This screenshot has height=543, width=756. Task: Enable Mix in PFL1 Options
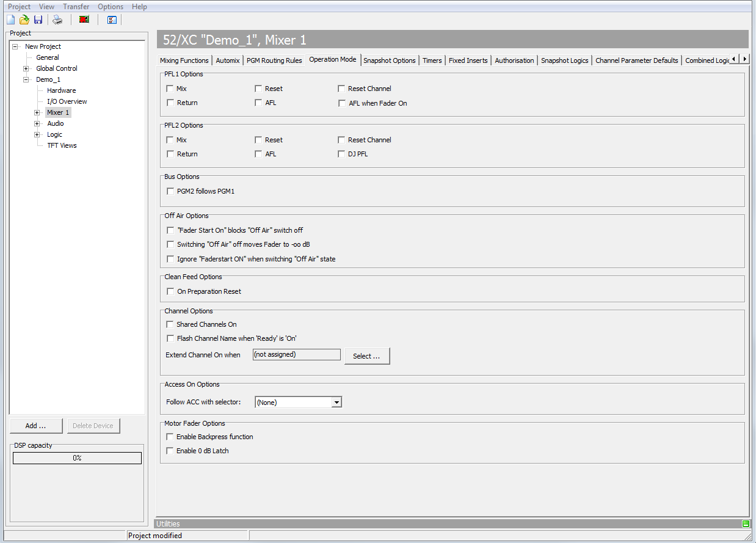pos(170,88)
